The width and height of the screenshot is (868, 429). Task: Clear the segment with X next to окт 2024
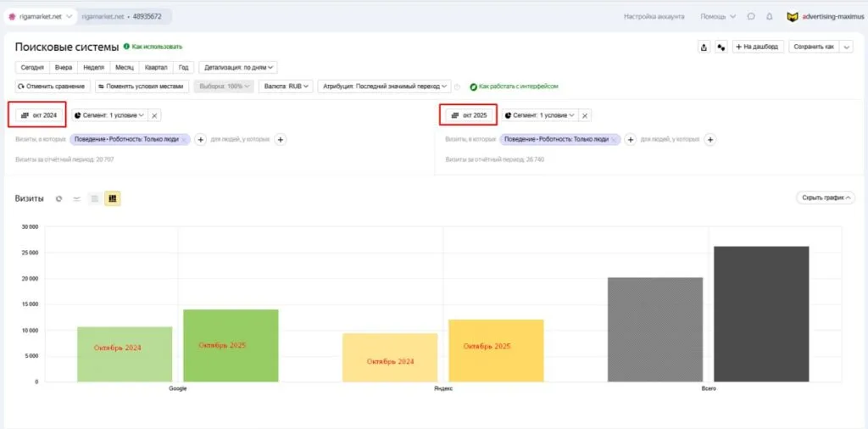coord(154,115)
